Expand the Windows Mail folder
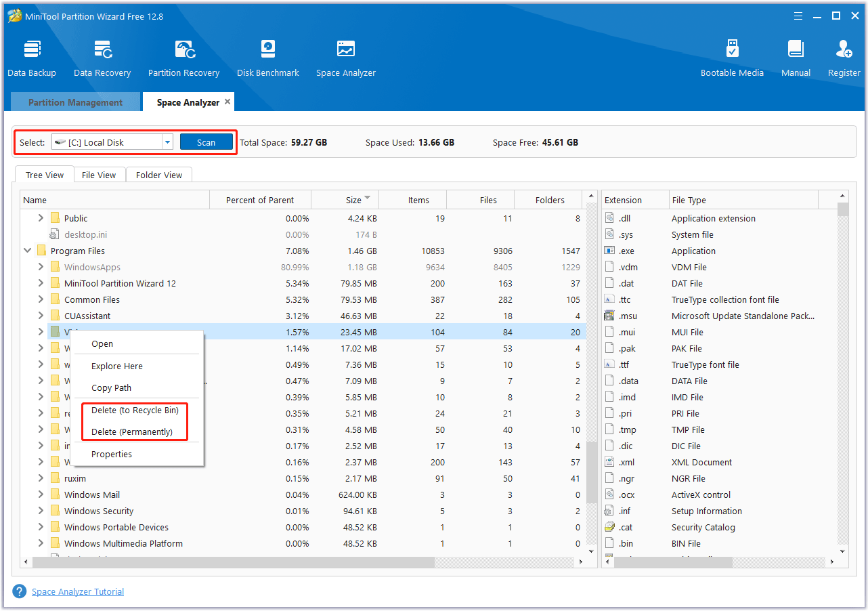 pos(41,494)
